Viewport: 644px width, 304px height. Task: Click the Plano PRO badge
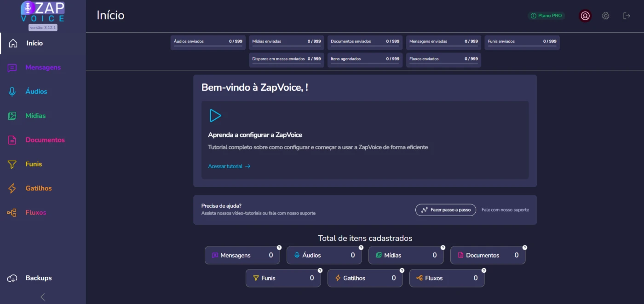click(546, 16)
